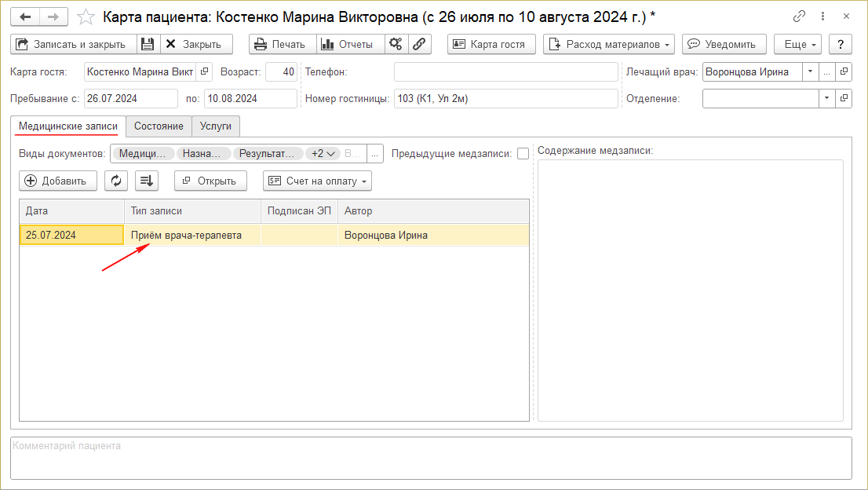
Task: Click the Комментарий пациента text field
Action: tap(431, 458)
